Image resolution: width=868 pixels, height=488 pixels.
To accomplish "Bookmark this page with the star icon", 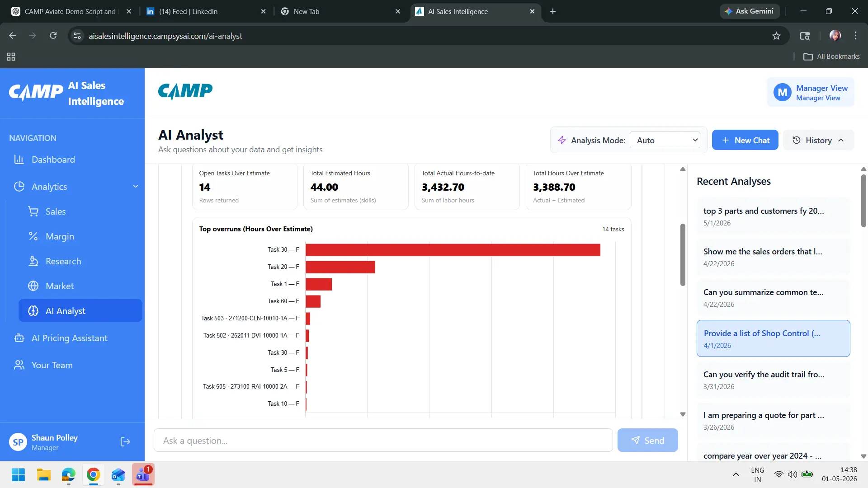I will pos(776,36).
